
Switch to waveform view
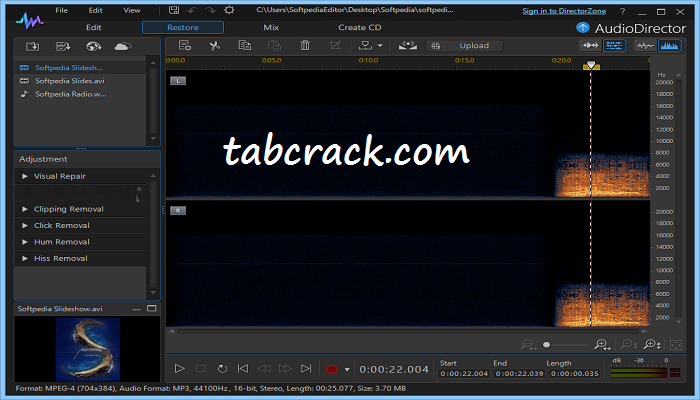pos(645,46)
